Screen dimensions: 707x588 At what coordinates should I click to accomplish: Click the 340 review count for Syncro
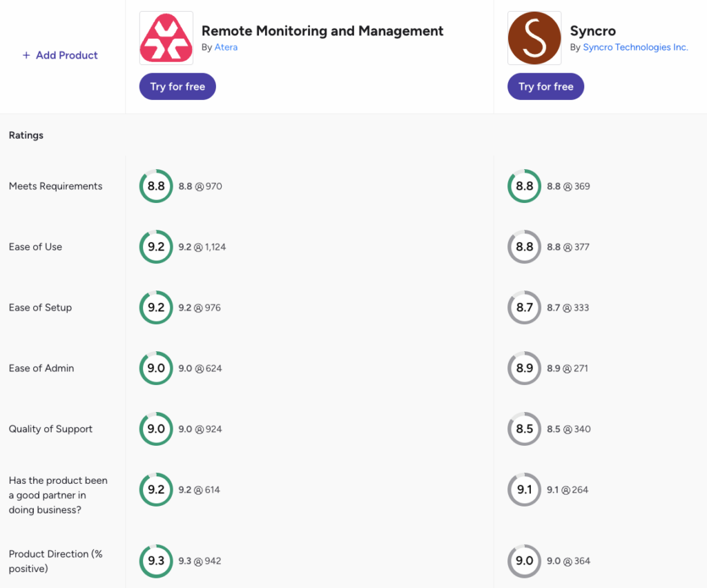tap(582, 429)
